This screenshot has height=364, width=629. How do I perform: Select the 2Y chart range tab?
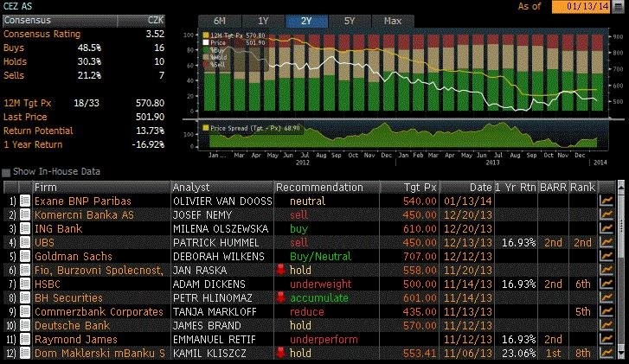pyautogui.click(x=306, y=21)
